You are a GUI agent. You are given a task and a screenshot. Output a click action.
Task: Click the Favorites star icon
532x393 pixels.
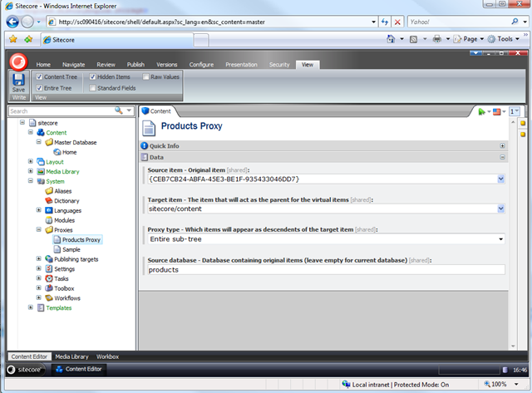pyautogui.click(x=13, y=39)
